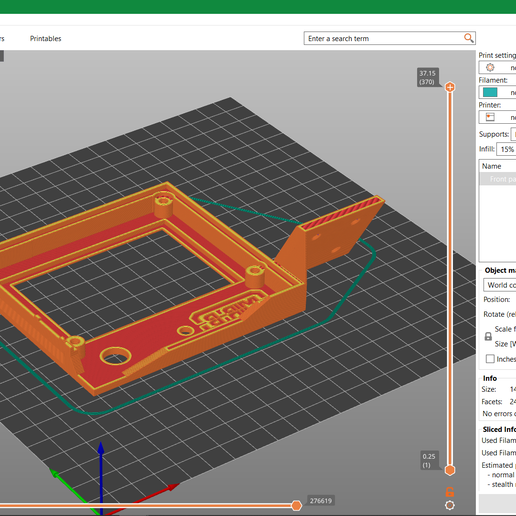Click the Object manipulation heading

click(500, 270)
